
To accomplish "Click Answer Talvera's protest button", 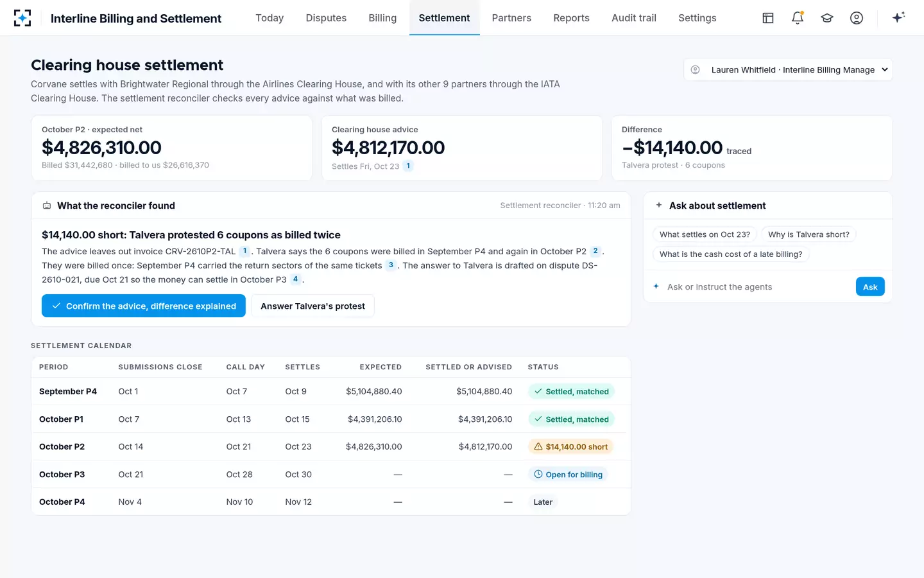I will (312, 306).
